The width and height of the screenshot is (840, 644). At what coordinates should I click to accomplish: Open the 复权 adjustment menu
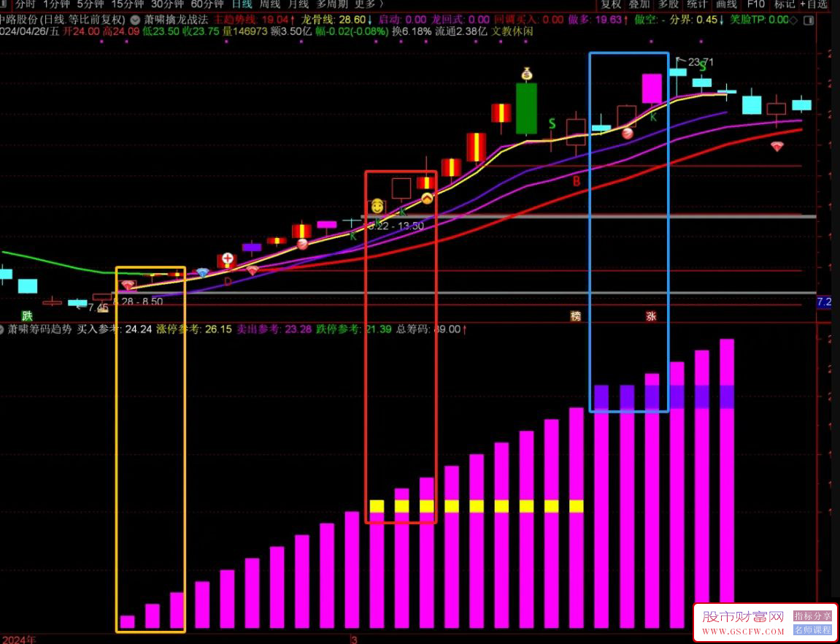coord(611,4)
